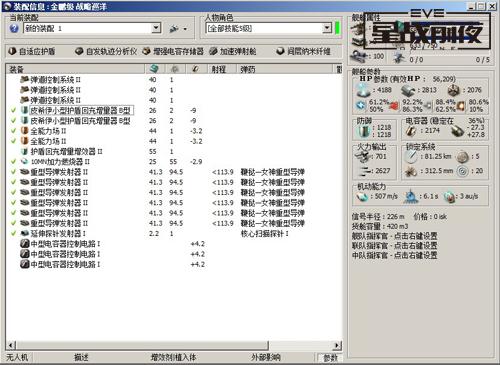Select the 自发轨迹分析仪 effect icon

(79, 51)
